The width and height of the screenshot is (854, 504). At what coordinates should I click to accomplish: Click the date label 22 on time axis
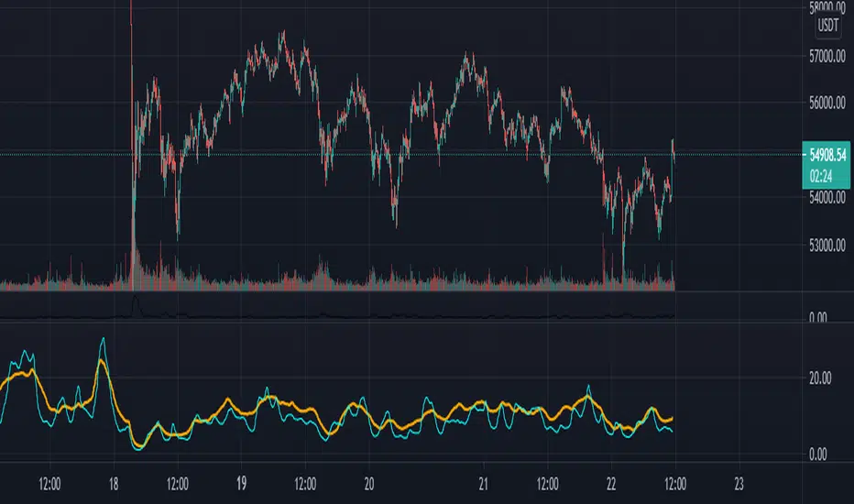tap(611, 484)
